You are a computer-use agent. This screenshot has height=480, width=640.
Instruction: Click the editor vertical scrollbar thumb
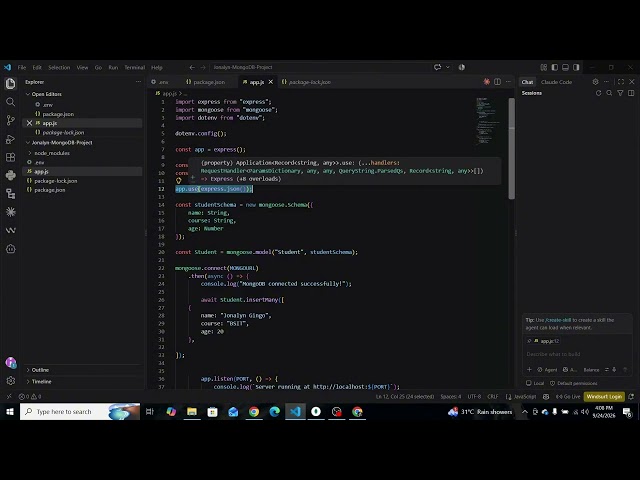(x=511, y=149)
